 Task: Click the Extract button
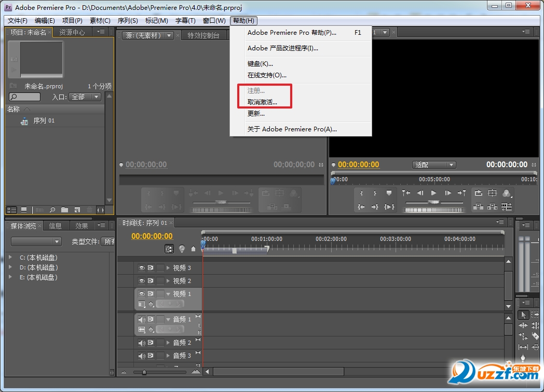click(x=492, y=207)
